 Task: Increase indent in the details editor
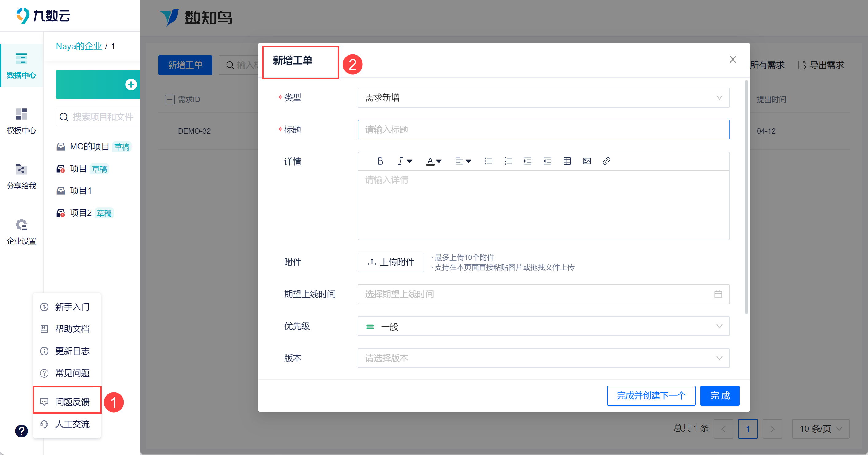pos(527,161)
